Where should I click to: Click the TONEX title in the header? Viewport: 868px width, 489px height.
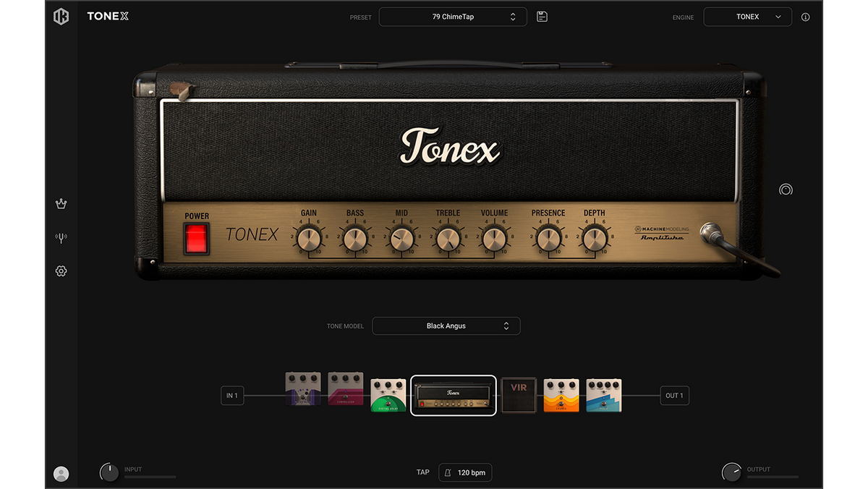108,17
